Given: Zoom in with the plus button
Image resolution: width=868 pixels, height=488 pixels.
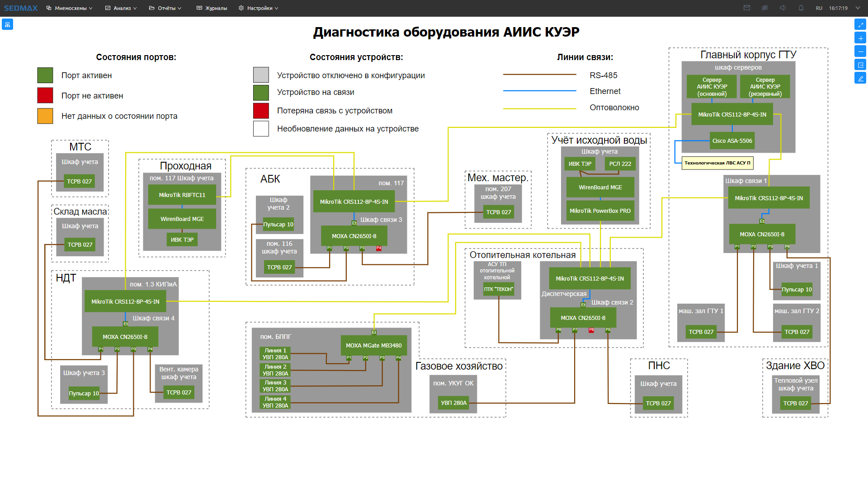Looking at the screenshot, I should coord(860,38).
